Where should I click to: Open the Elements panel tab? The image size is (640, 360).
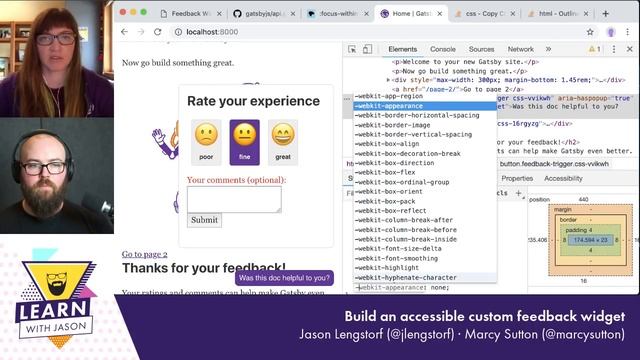(402, 49)
